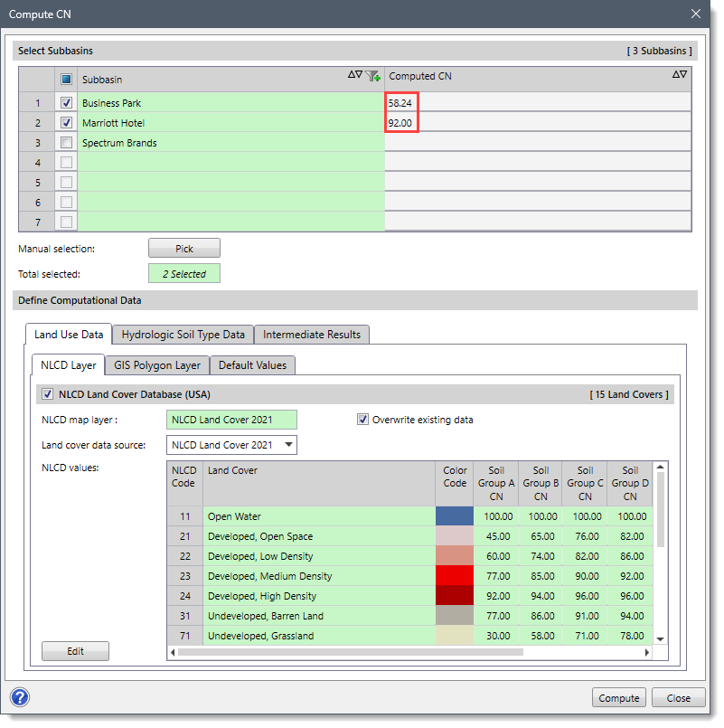Screen dimensions: 724x728
Task: Switch to the Hydrologic Soil Type Data tab
Action: tap(183, 335)
